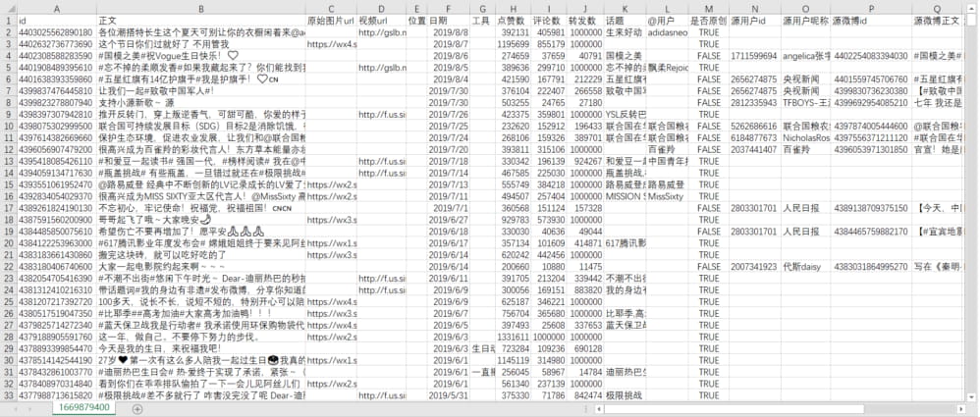Click the scrollbar split handle dots
Image resolution: width=980 pixels, height=417 pixels.
click(585, 409)
